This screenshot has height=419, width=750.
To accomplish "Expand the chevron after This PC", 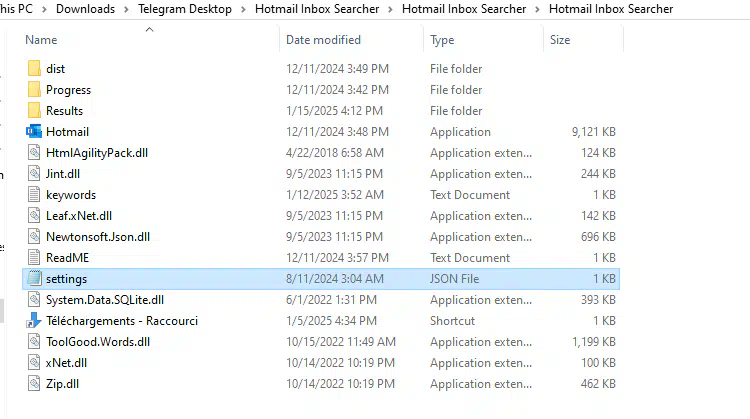I will pyautogui.click(x=45, y=9).
